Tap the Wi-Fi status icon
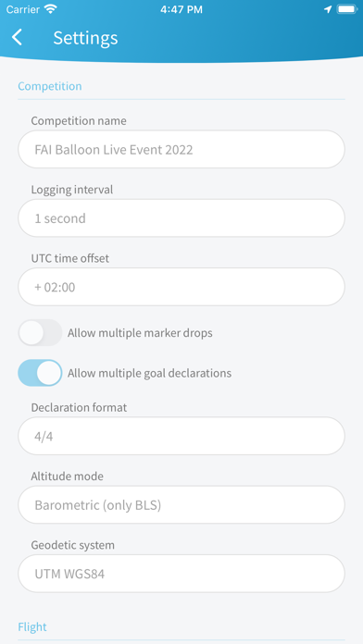 (x=51, y=9)
